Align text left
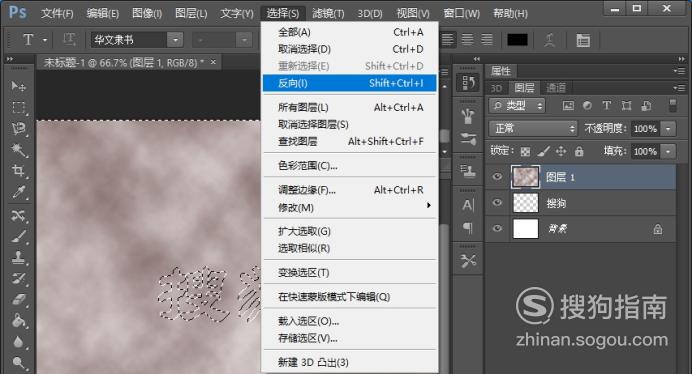The width and height of the screenshot is (692, 374). 448,40
